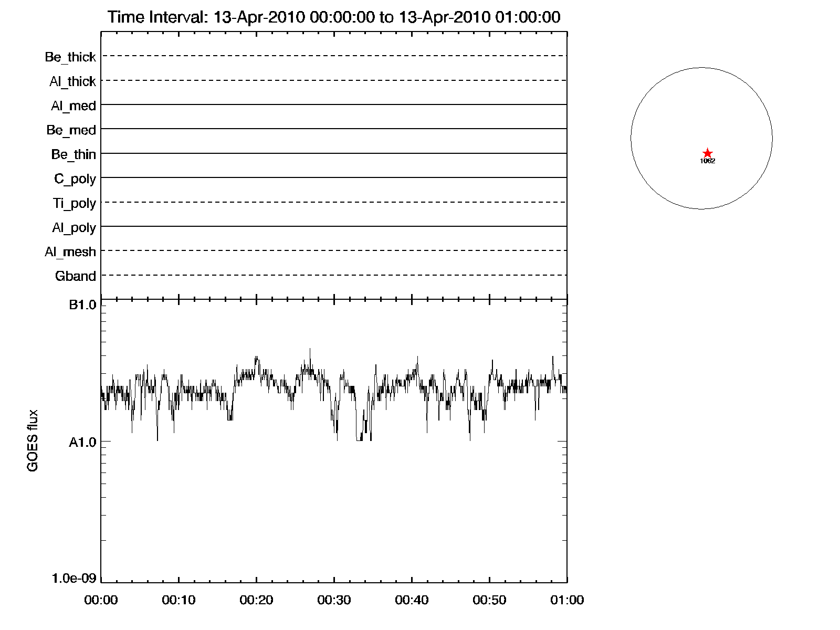
Task: Click the Gband filter label
Action: click(76, 276)
